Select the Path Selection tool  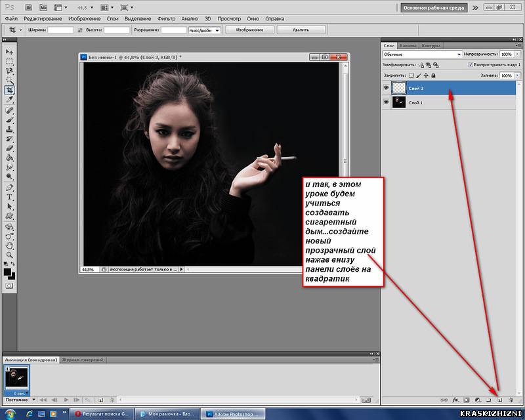[9, 206]
